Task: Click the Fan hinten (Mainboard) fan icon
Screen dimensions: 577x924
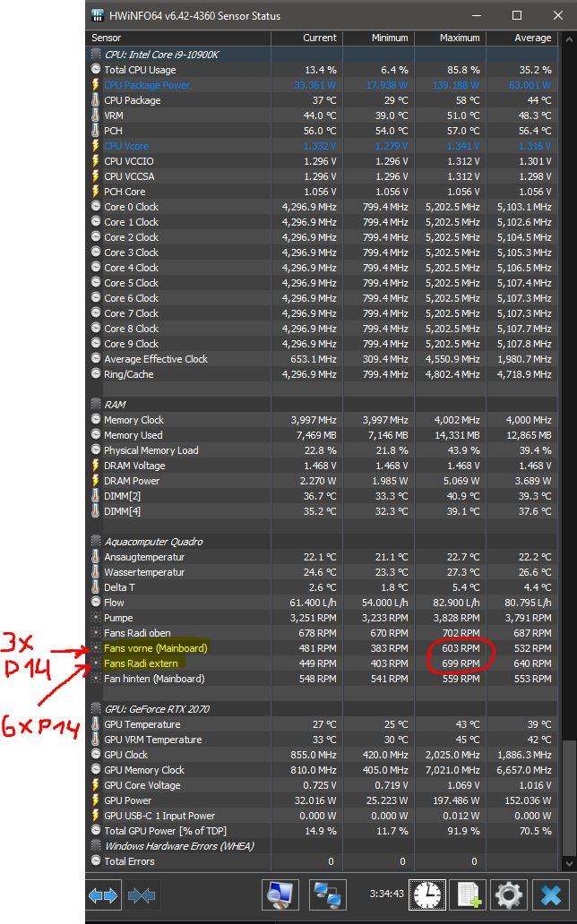Action: click(x=96, y=679)
